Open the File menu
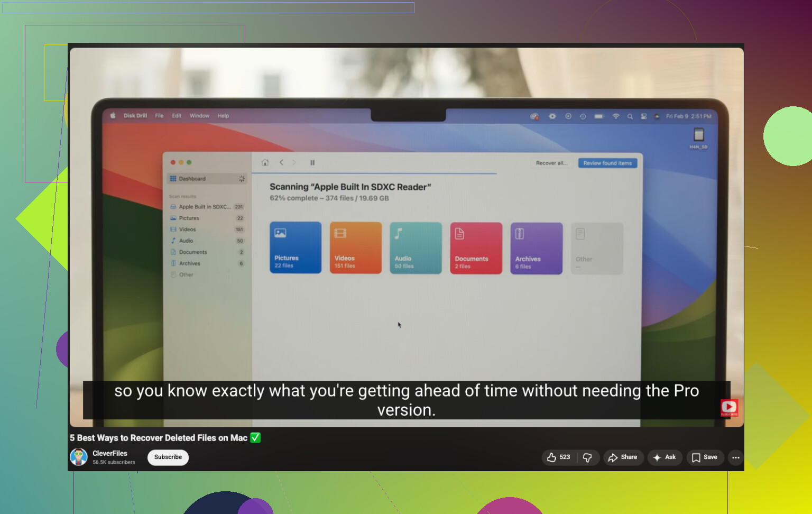The height and width of the screenshot is (514, 812). [x=159, y=116]
